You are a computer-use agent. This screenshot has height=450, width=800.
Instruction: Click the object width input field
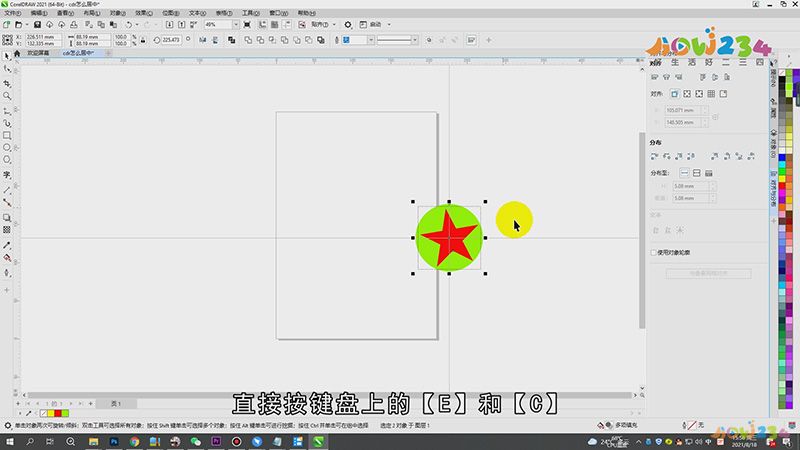[x=92, y=37]
